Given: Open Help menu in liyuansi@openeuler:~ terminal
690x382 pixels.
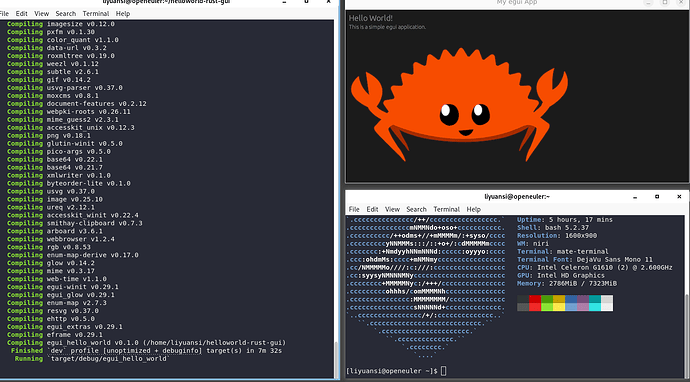Looking at the screenshot, I should 473,209.
